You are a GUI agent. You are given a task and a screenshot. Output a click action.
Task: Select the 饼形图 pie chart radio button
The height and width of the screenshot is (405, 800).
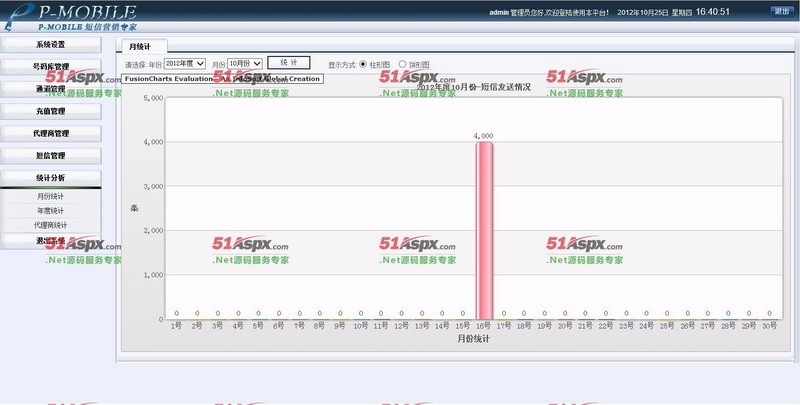(x=403, y=64)
